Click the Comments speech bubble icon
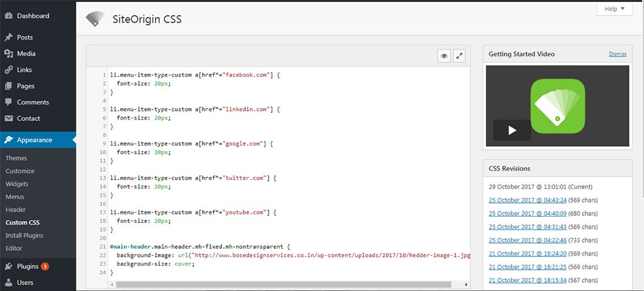The width and height of the screenshot is (644, 291). 9,102
